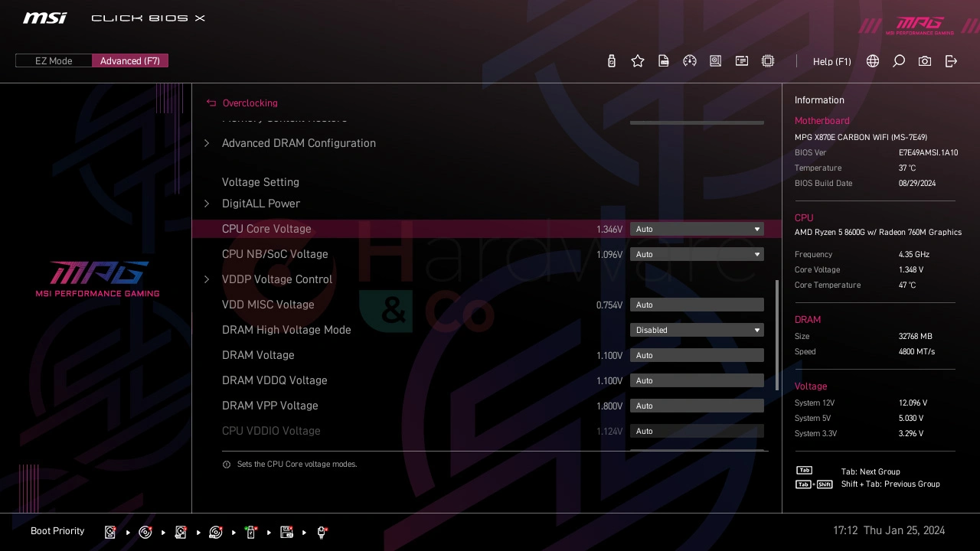This screenshot has height=551, width=980.
Task: Select CPU VDDIO Voltage label
Action: pyautogui.click(x=271, y=431)
